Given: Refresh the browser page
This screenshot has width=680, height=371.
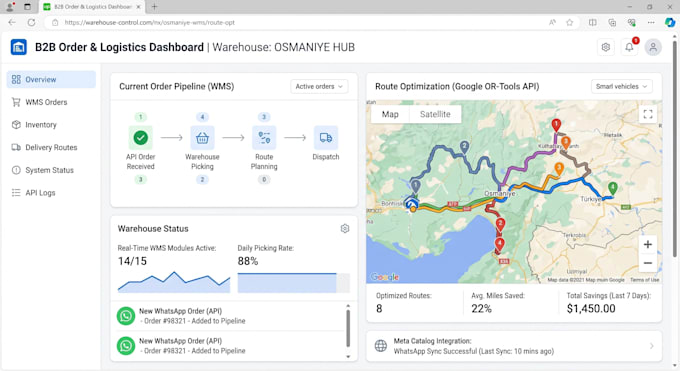Looking at the screenshot, I should point(31,23).
